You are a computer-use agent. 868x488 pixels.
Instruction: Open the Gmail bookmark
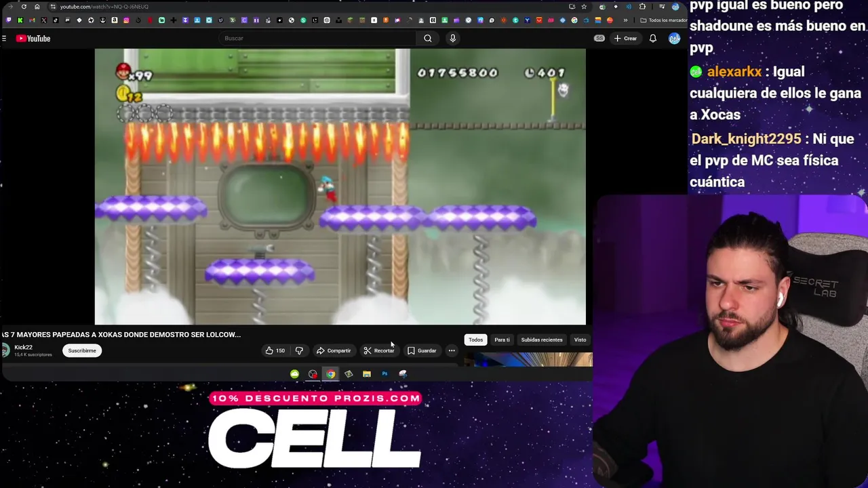click(x=32, y=20)
